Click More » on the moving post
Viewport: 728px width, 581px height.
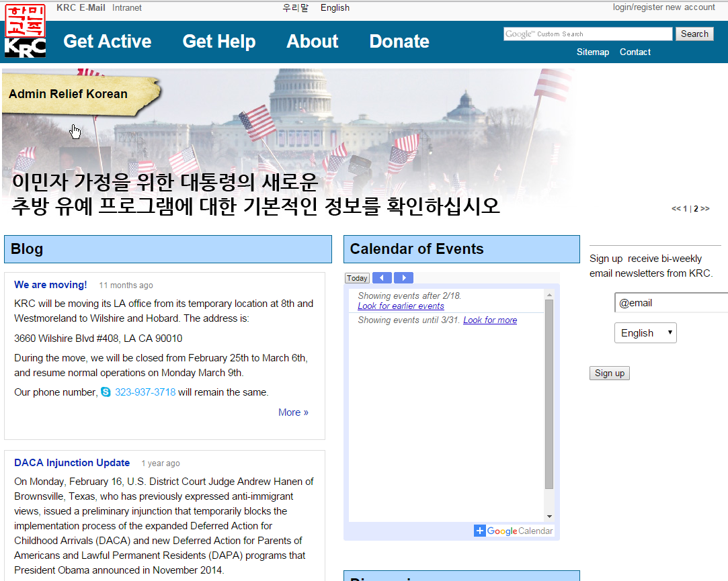click(293, 412)
